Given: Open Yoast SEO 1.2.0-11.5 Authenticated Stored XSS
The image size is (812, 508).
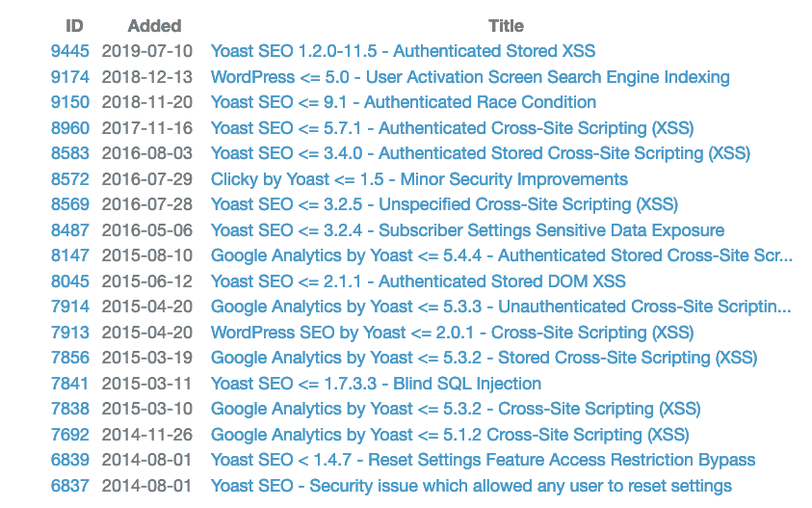Looking at the screenshot, I should tap(403, 51).
